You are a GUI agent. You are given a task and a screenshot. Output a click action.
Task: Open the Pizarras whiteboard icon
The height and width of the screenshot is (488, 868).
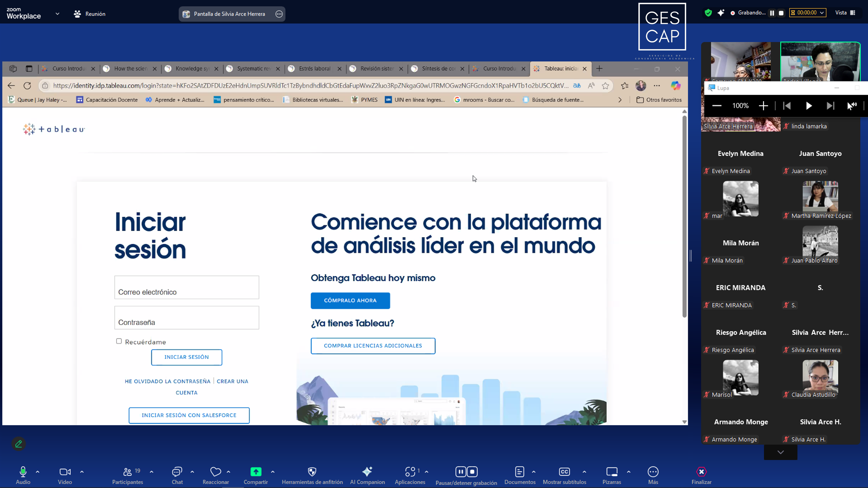612,472
